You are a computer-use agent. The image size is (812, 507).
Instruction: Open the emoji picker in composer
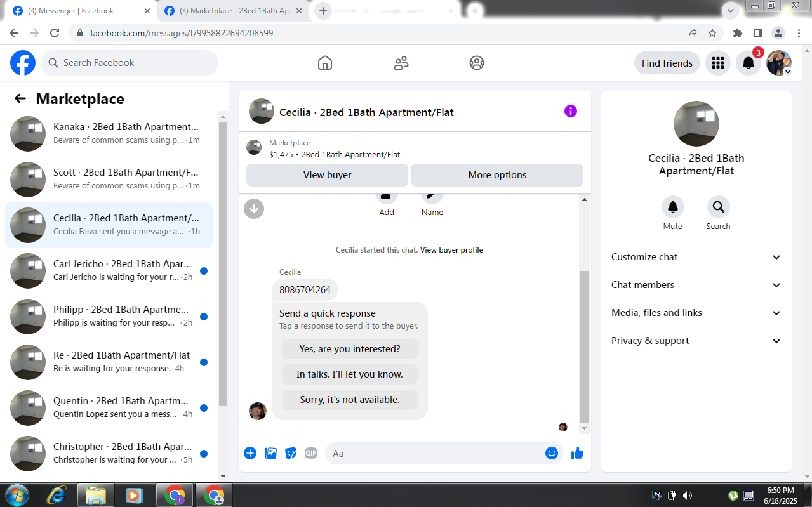pos(552,453)
